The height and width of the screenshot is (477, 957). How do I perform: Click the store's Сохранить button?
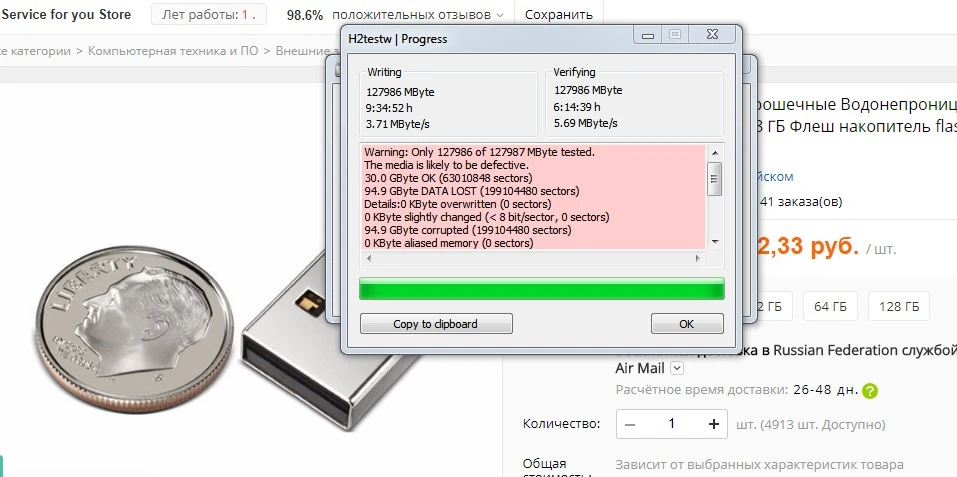pyautogui.click(x=558, y=15)
